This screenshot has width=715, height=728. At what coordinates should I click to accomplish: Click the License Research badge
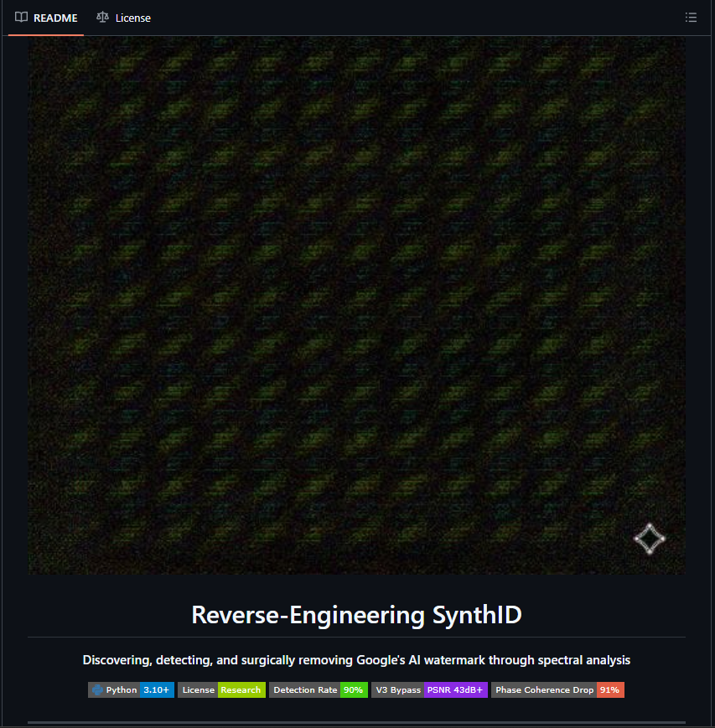point(221,690)
